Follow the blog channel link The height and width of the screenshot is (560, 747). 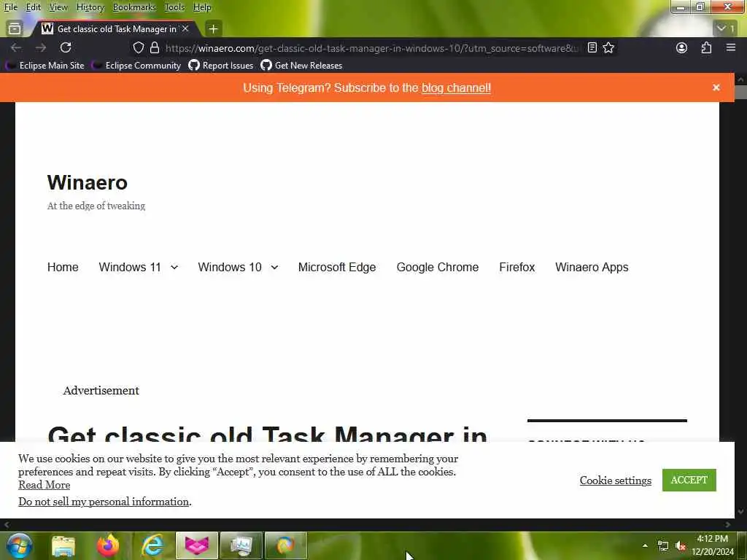[456, 87]
